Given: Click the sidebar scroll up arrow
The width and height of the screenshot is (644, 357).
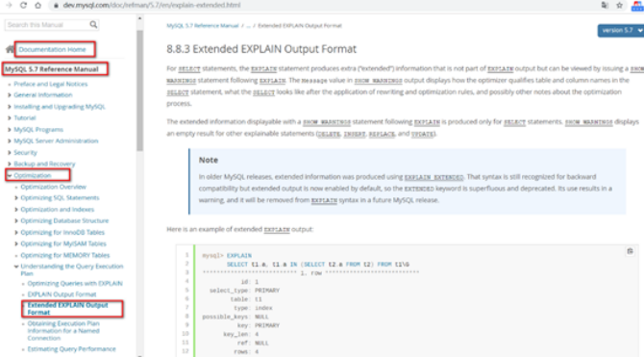Looking at the screenshot, I should tap(140, 18).
